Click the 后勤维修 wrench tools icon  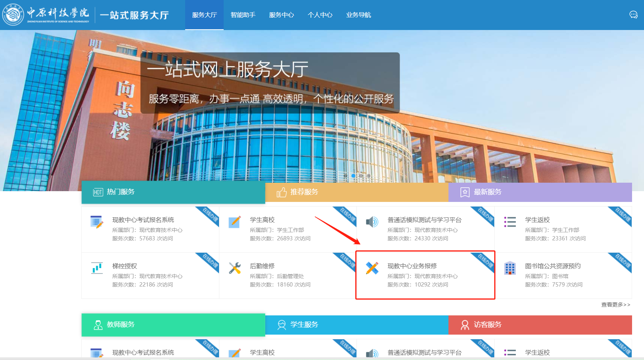pyautogui.click(x=234, y=268)
